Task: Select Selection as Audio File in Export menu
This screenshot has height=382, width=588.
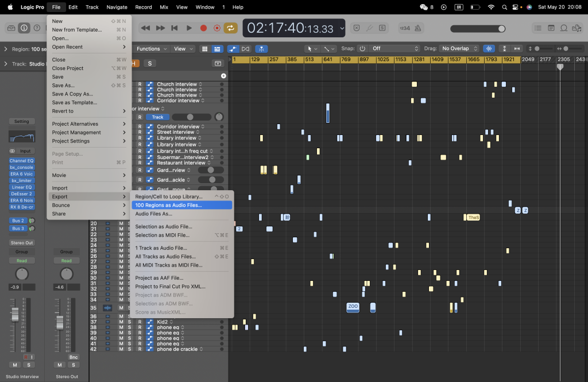Action: [182, 227]
